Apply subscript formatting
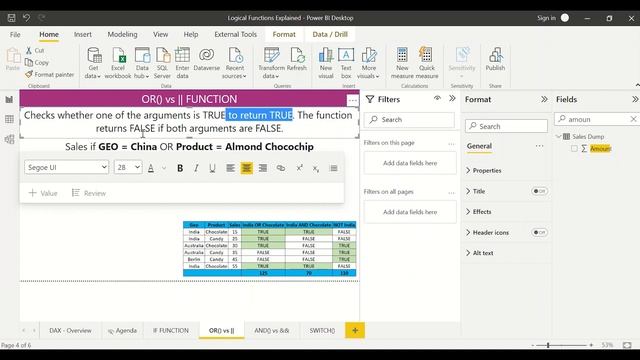 coord(316,168)
